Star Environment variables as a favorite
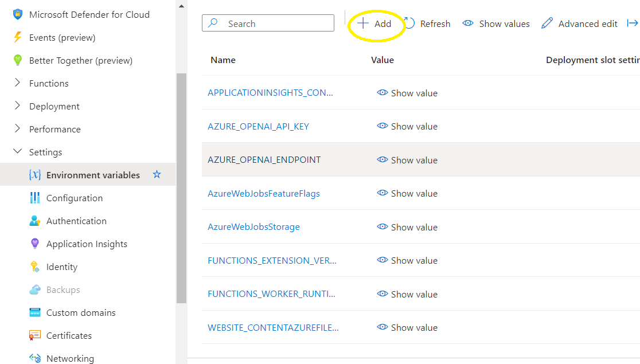Image resolution: width=640 pixels, height=364 pixels. click(157, 174)
